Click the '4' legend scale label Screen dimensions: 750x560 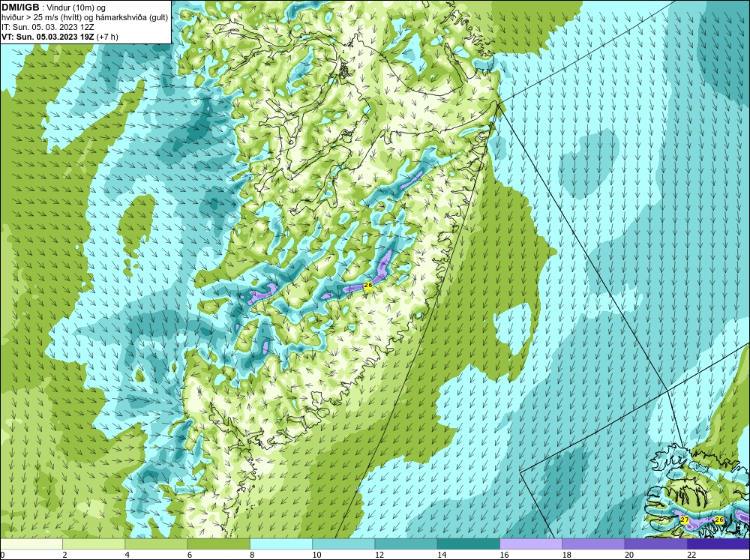pyautogui.click(x=127, y=555)
